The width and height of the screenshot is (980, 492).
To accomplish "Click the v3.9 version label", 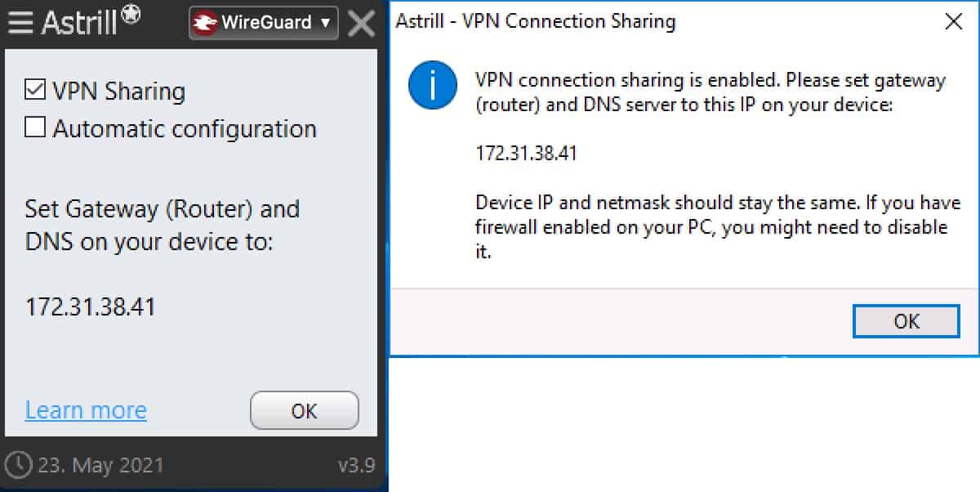I will (356, 466).
